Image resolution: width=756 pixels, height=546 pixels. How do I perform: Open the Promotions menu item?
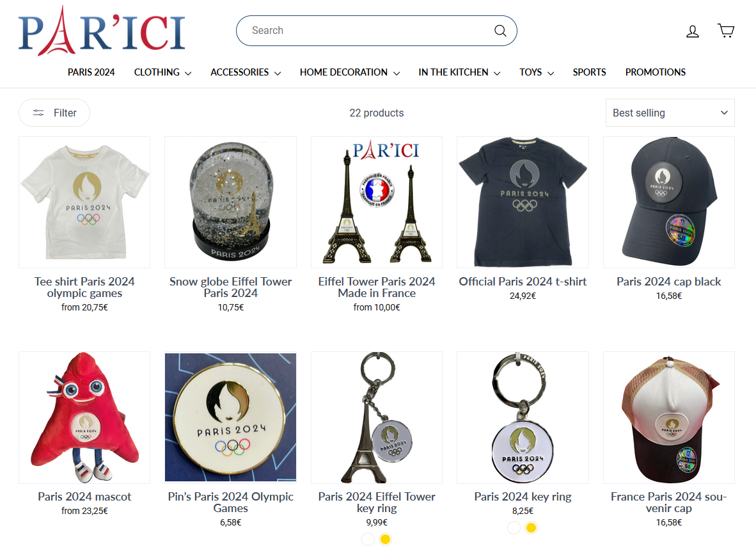[655, 72]
